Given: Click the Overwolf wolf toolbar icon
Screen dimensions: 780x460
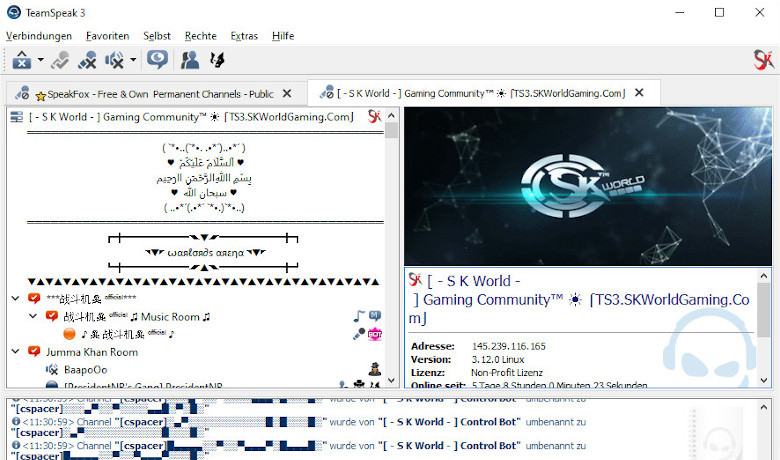Looking at the screenshot, I should click(217, 60).
